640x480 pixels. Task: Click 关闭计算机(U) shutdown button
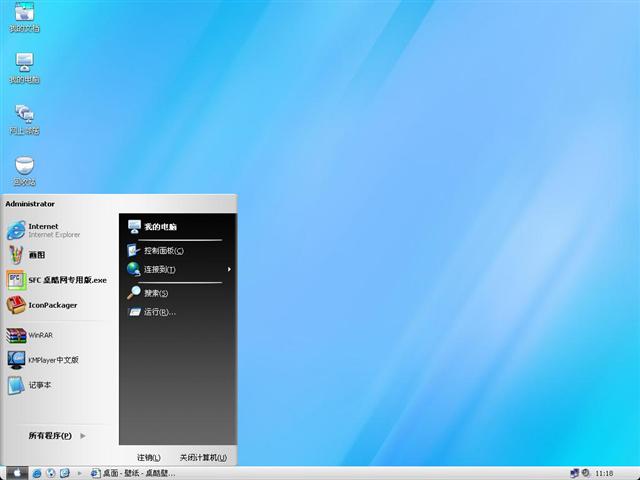point(203,458)
